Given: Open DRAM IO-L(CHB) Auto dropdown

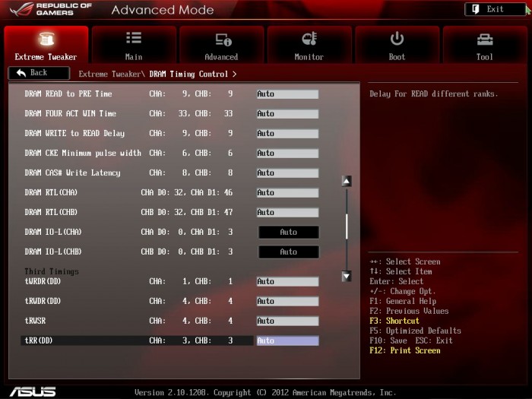Looking at the screenshot, I should coord(288,252).
